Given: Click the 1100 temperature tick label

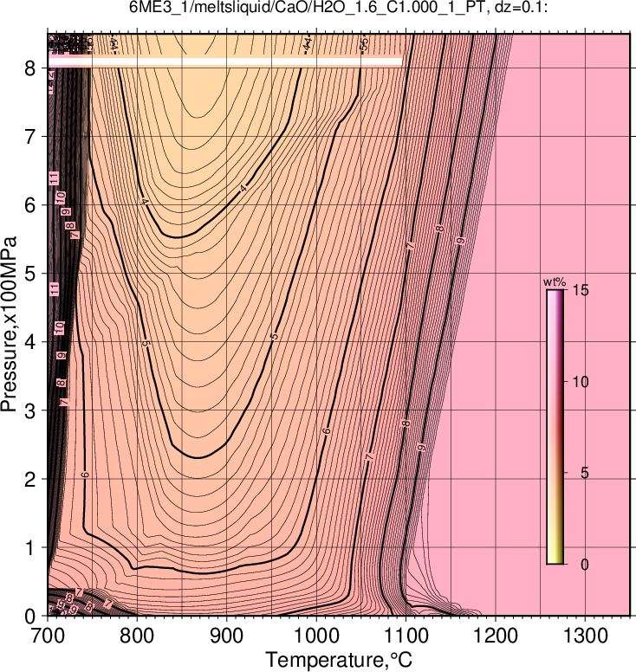Looking at the screenshot, I should click(406, 636).
